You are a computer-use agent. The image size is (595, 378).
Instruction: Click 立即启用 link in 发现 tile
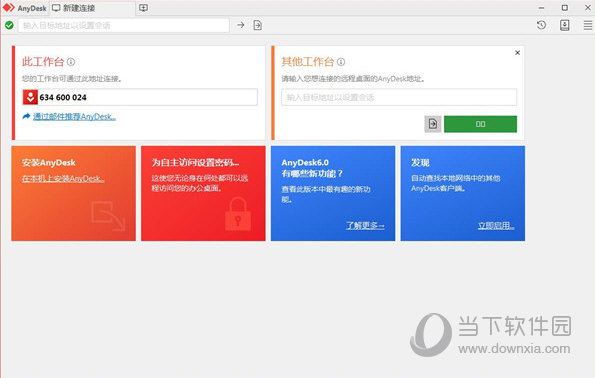496,225
